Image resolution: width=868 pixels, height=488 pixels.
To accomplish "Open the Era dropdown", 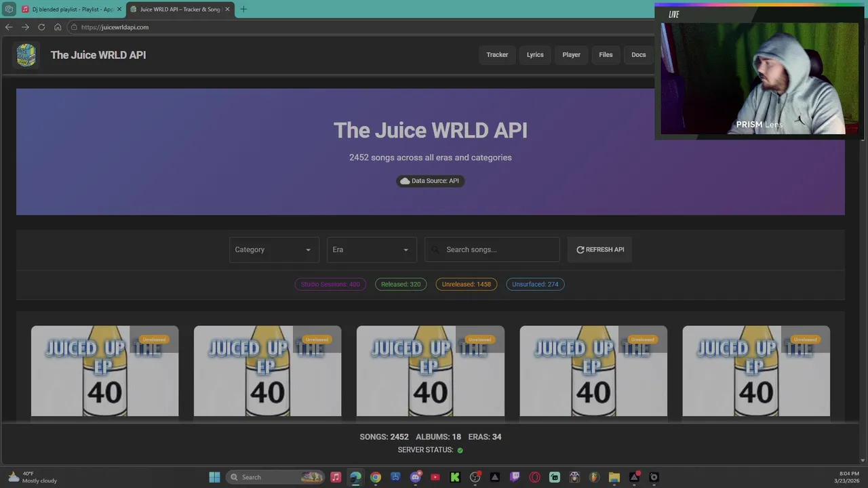I will [x=371, y=249].
